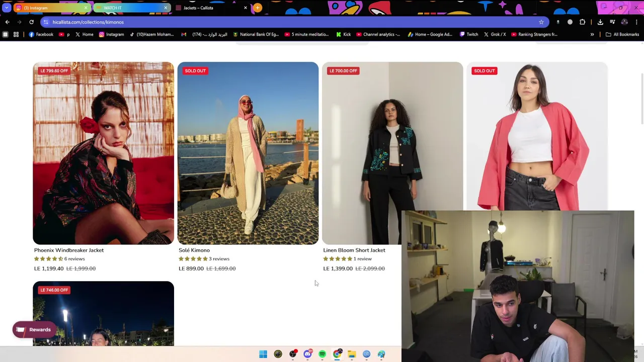Viewport: 644px width, 362px height.
Task: Click the Phoenix Windbreaker Jacket title
Action: 69,250
